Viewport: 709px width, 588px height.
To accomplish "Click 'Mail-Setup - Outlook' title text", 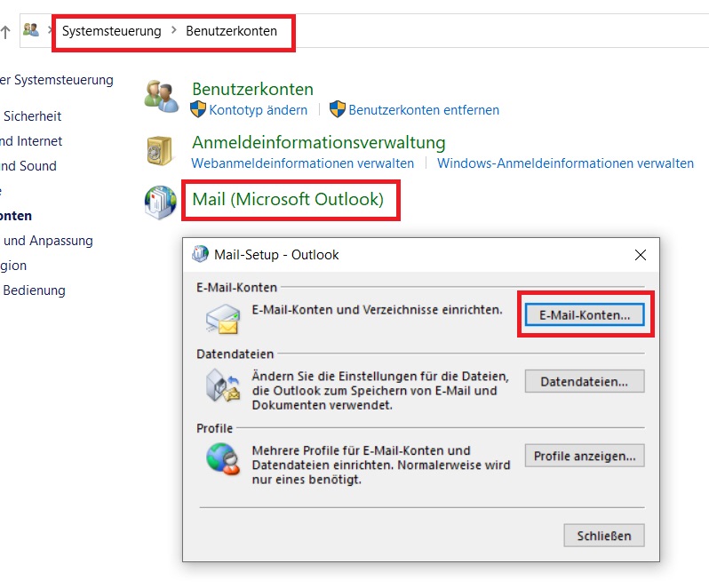I will point(276,255).
